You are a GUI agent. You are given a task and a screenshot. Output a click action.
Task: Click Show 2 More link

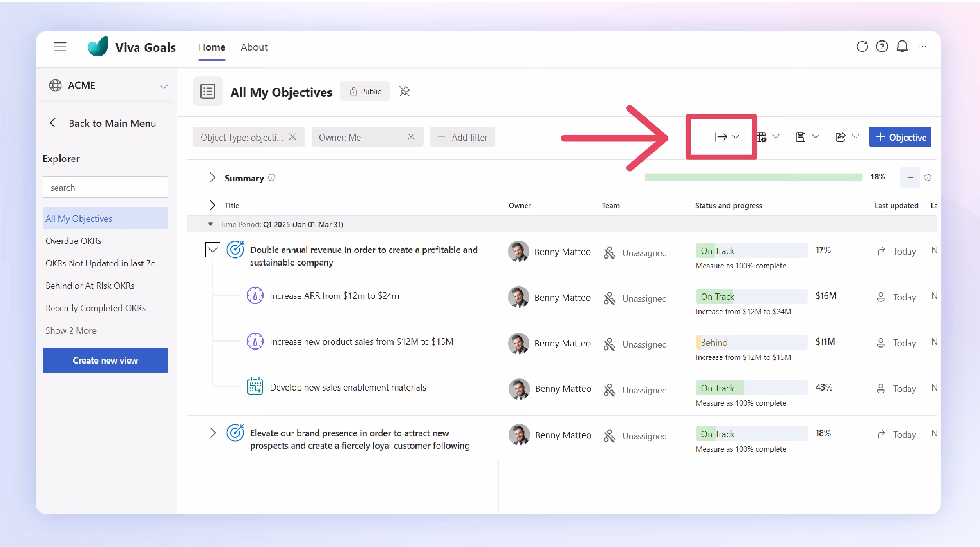pyautogui.click(x=71, y=330)
